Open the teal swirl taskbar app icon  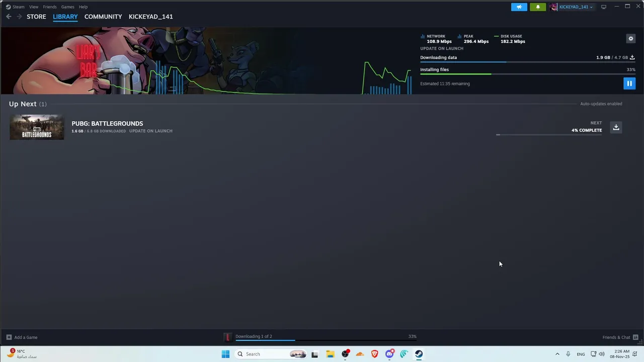(x=404, y=354)
